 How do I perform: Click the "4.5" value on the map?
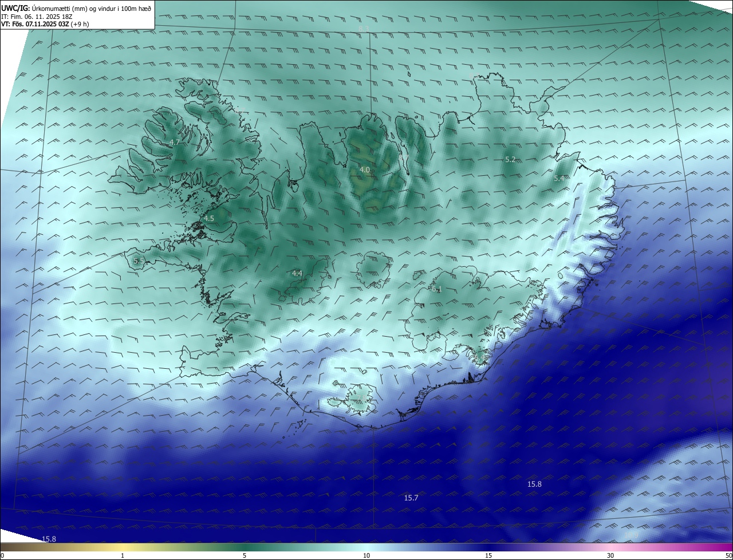click(208, 218)
